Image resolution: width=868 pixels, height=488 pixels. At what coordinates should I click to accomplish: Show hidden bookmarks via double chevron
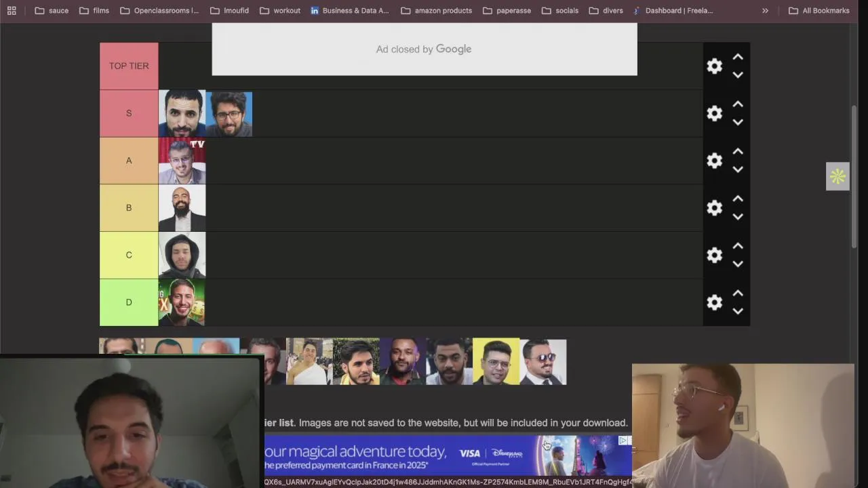[x=765, y=10]
